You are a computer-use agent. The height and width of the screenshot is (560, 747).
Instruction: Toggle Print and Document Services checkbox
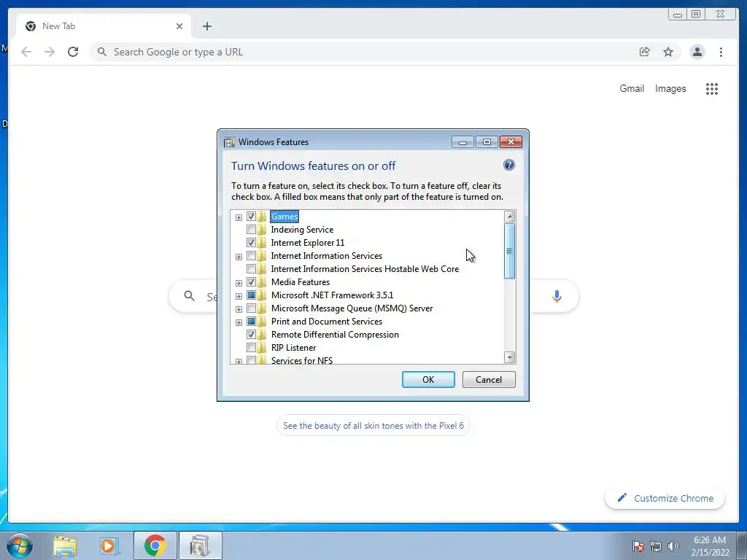[251, 322]
